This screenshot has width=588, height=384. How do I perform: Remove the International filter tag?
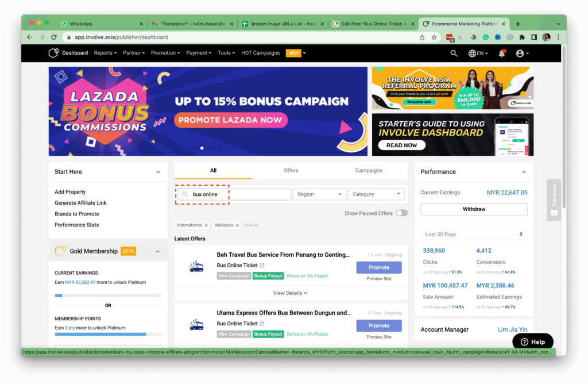point(206,225)
